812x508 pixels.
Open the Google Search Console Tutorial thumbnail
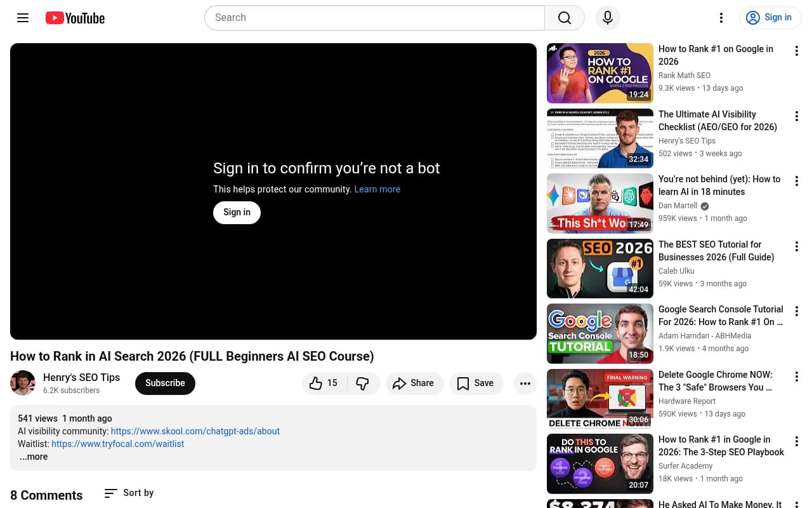599,333
